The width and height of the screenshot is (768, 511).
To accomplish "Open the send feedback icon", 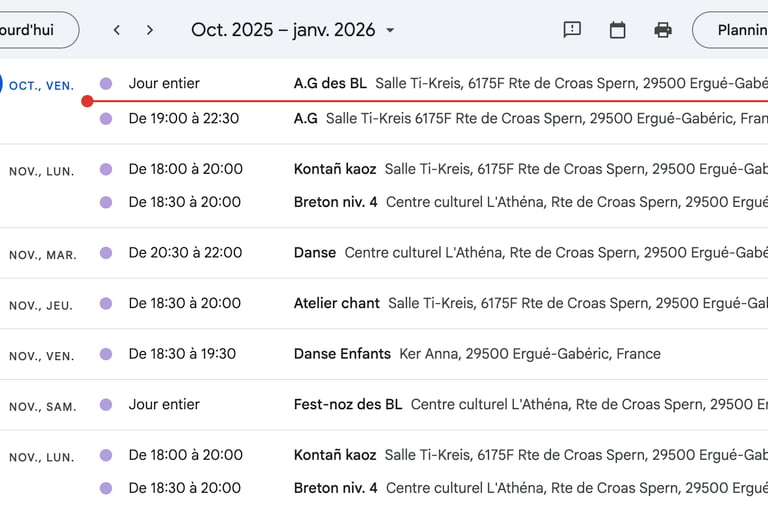I will pyautogui.click(x=572, y=30).
